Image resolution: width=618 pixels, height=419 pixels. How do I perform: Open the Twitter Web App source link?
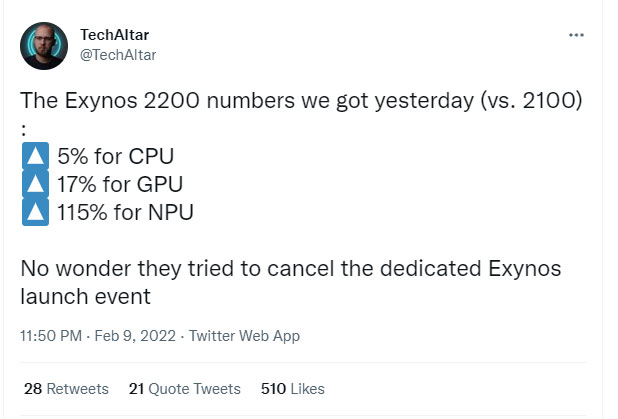(x=244, y=336)
